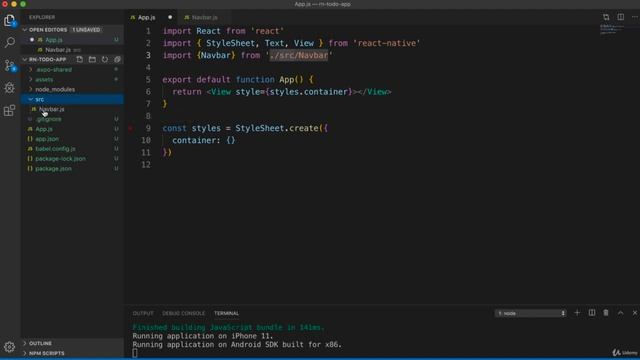Image resolution: width=640 pixels, height=360 pixels.
Task: Expand the node_modules folder
Action: pos(31,89)
